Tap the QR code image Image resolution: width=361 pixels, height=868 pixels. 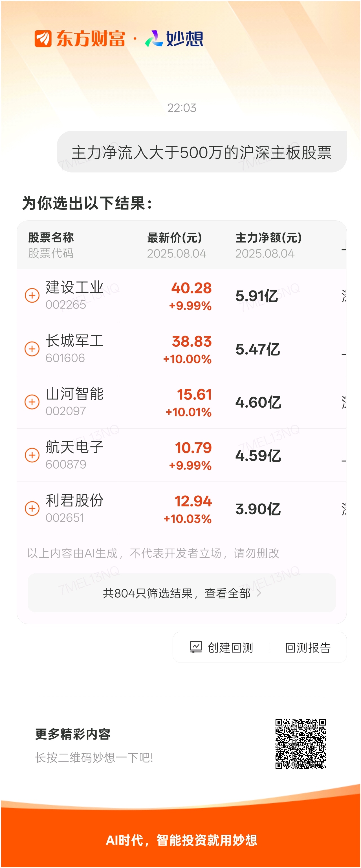pyautogui.click(x=301, y=744)
